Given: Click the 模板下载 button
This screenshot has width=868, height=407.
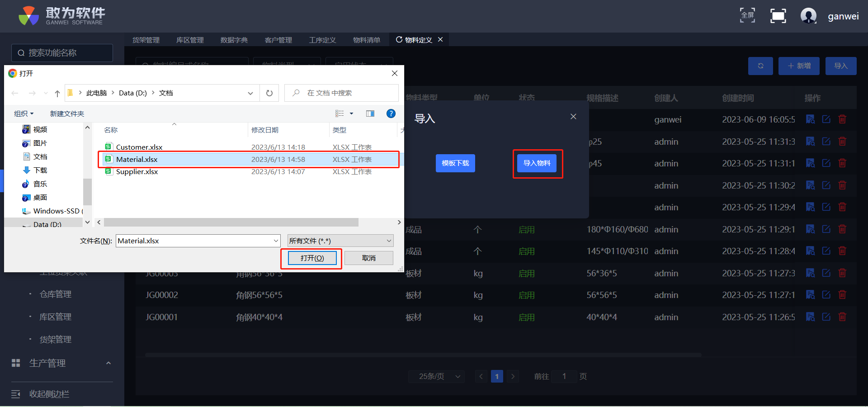Looking at the screenshot, I should point(455,163).
